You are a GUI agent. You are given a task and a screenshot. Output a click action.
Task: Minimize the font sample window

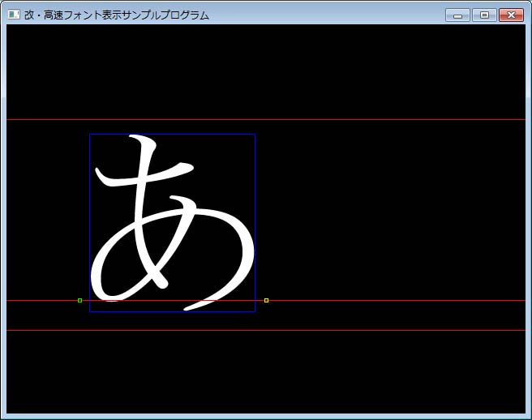tap(457, 15)
